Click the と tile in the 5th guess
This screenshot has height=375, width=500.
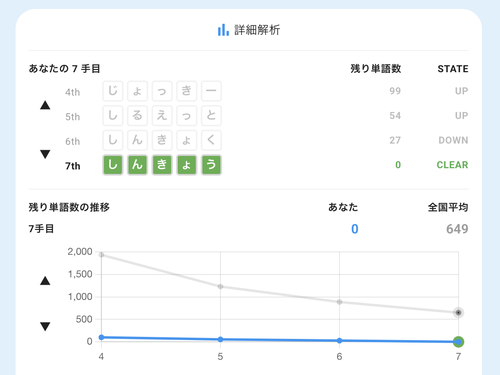point(211,116)
